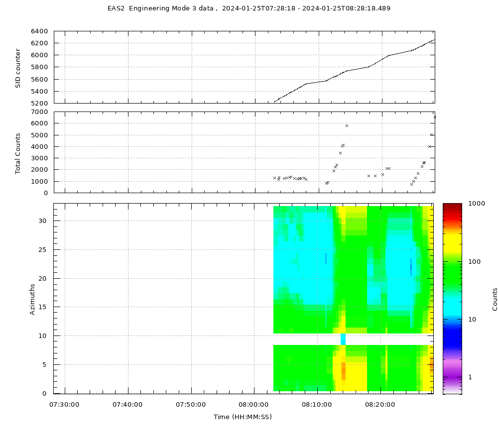Click the plot title starting with EAS2 Engineering Mode
The height and width of the screenshot is (448, 498).
click(x=249, y=8)
